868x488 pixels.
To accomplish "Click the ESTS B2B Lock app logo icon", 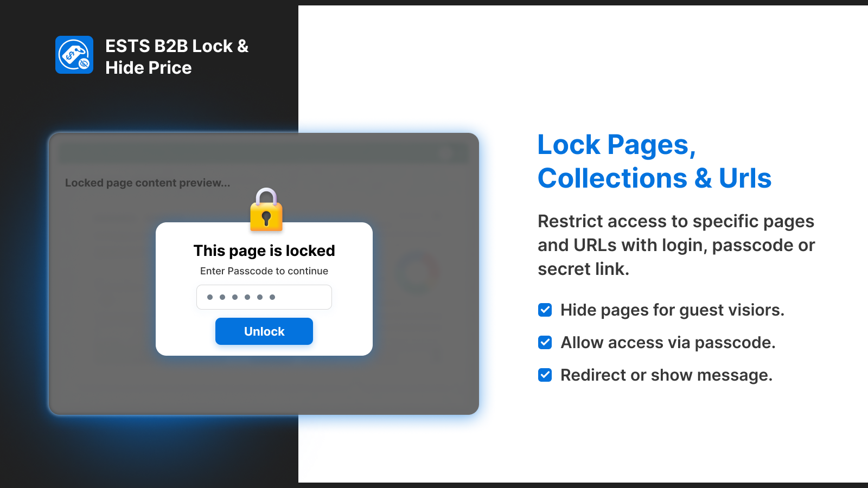I will tap(74, 55).
